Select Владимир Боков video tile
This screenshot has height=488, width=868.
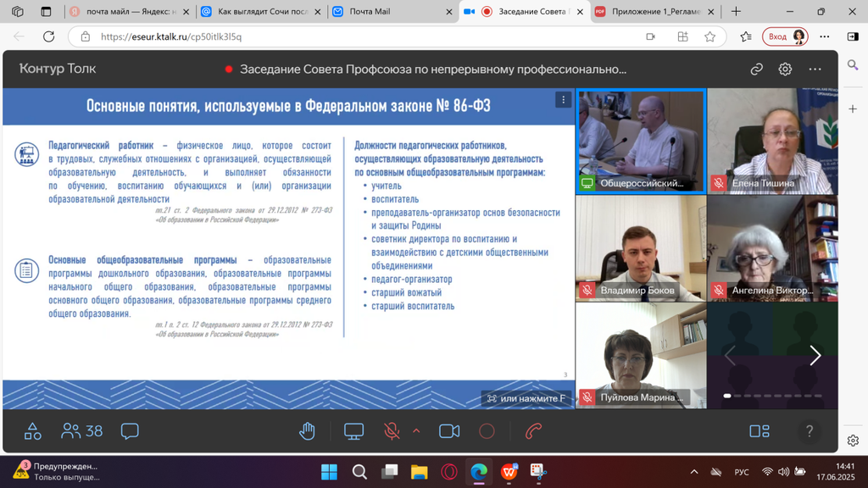click(x=640, y=248)
